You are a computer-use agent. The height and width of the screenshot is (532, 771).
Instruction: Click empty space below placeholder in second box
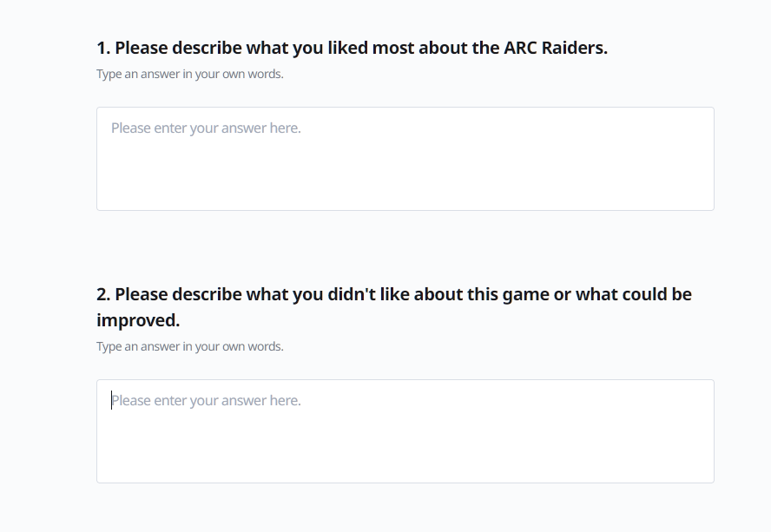(405, 451)
